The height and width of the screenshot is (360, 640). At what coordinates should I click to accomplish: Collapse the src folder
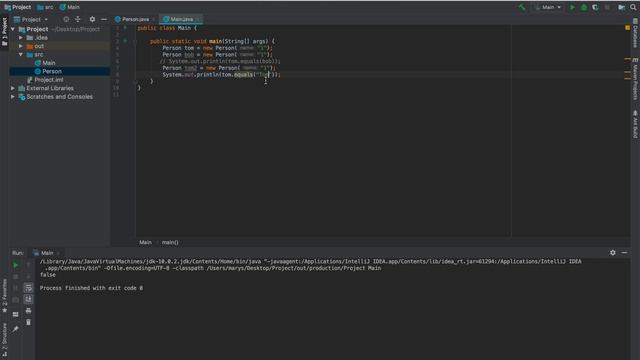pyautogui.click(x=21, y=54)
